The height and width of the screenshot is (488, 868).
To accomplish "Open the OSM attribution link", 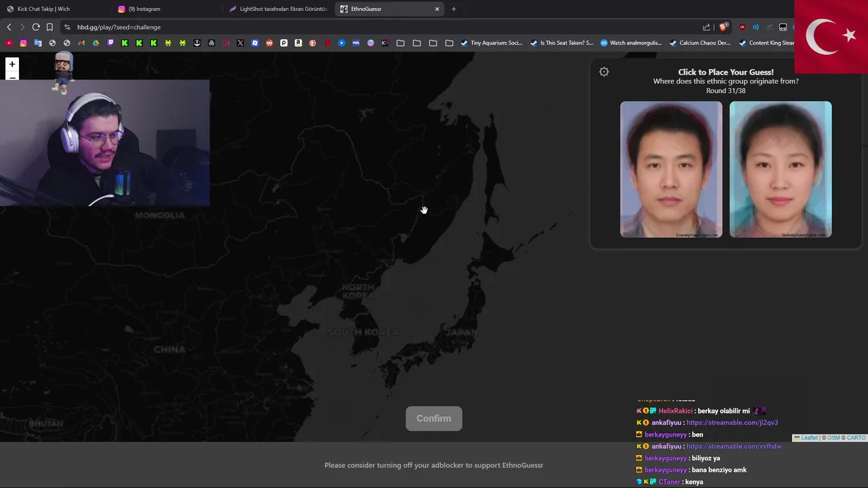I will pos(833,438).
